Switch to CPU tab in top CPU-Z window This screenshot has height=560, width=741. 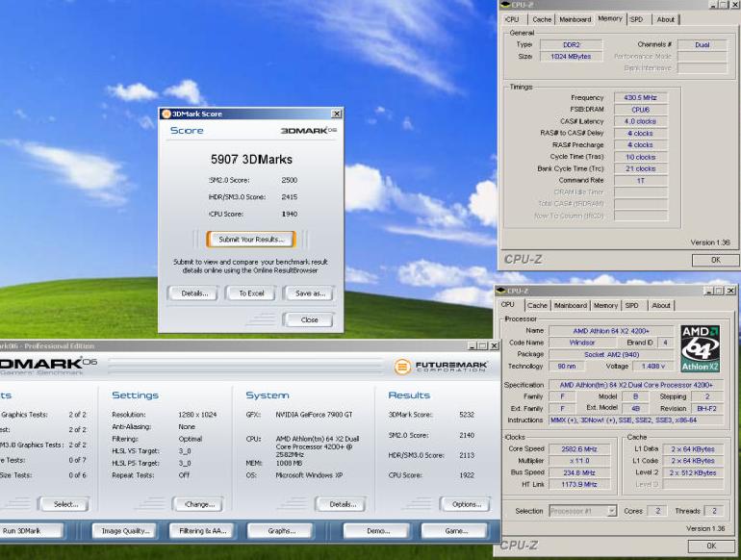(512, 19)
